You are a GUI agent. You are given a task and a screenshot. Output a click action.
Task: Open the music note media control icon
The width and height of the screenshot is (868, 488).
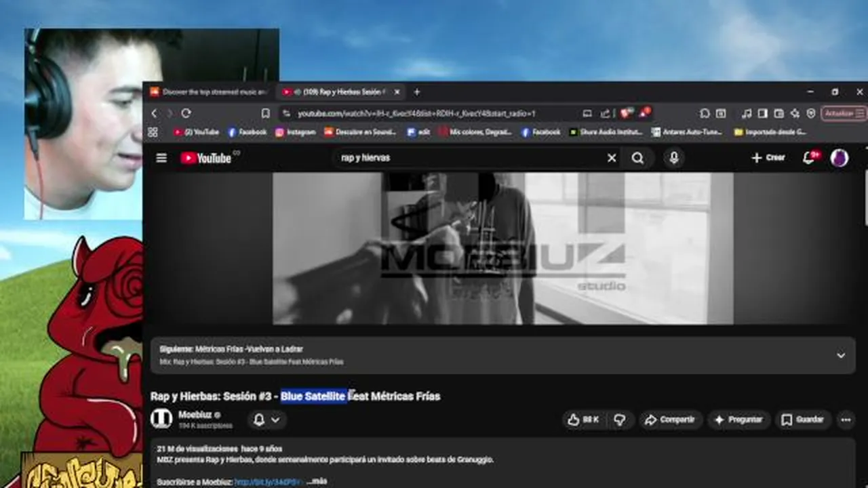pos(747,113)
